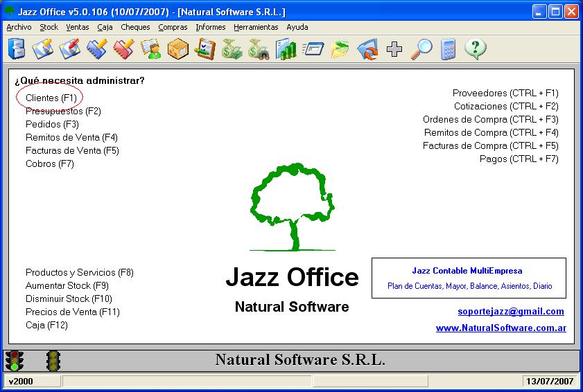This screenshot has width=583, height=392.
Task: Click the gray plus sign icon
Action: point(394,48)
